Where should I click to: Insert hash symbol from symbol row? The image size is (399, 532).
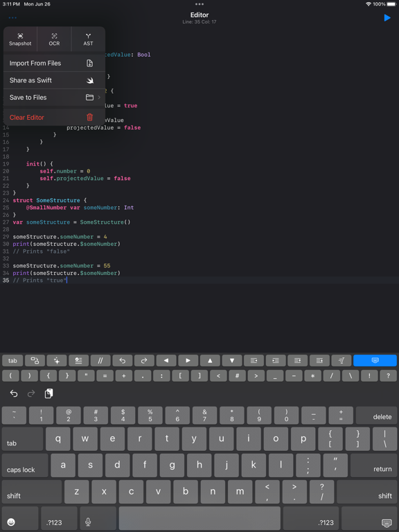(237, 376)
